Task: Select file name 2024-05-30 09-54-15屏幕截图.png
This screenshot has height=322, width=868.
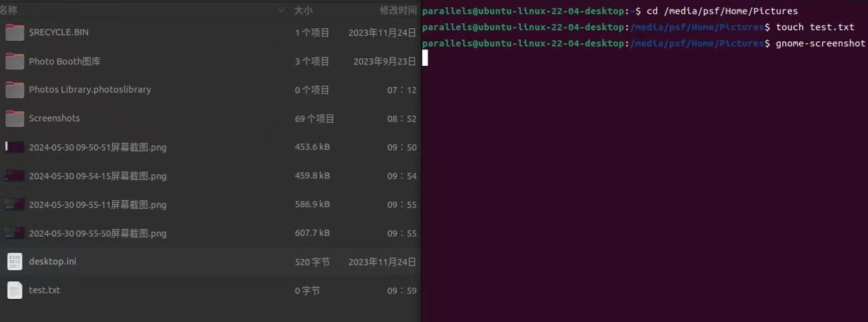Action: [x=98, y=176]
